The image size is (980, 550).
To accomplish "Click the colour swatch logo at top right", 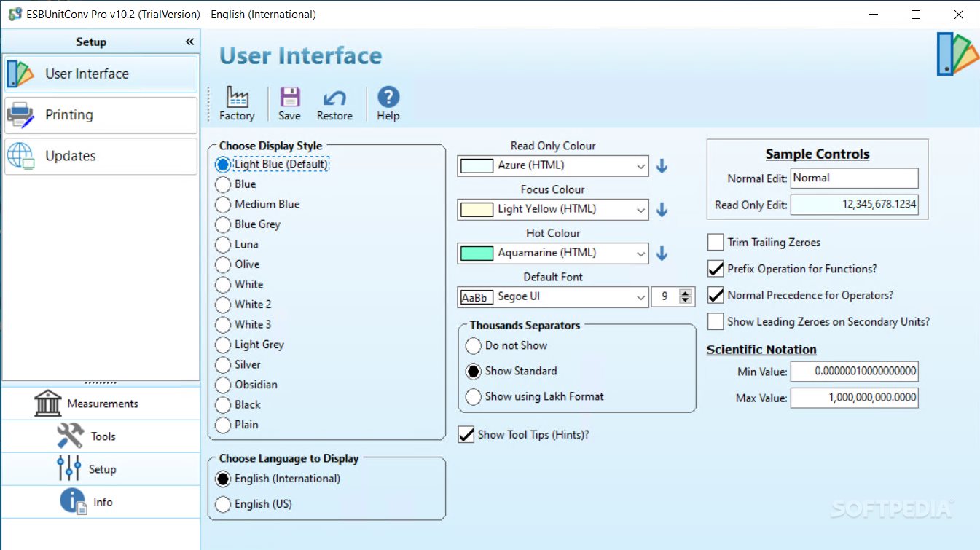I will [x=957, y=55].
